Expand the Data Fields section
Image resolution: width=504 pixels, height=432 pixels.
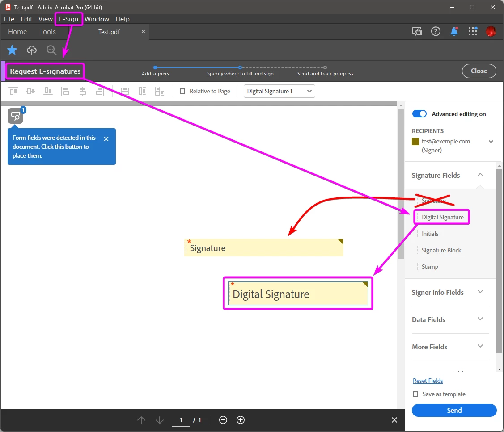(x=480, y=319)
